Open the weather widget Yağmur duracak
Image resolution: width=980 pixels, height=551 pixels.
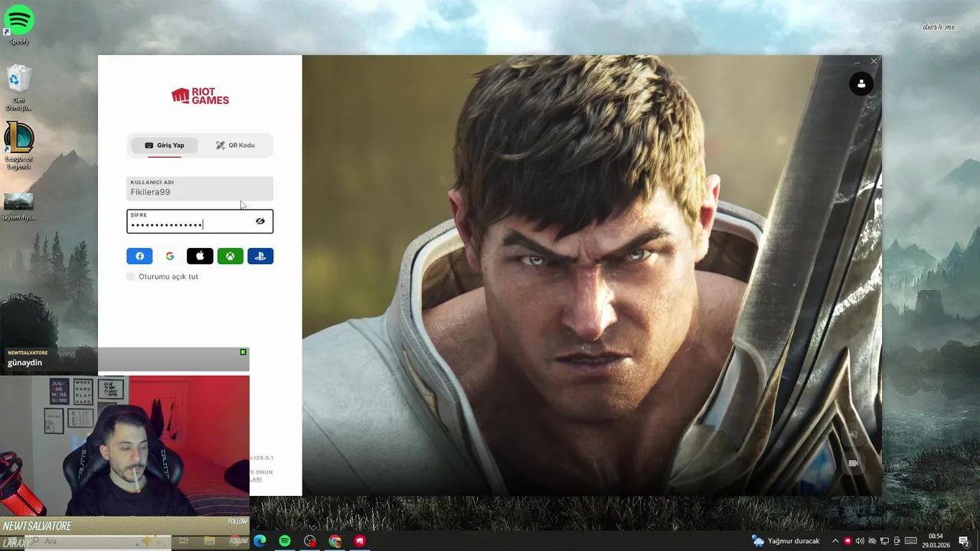(x=786, y=541)
